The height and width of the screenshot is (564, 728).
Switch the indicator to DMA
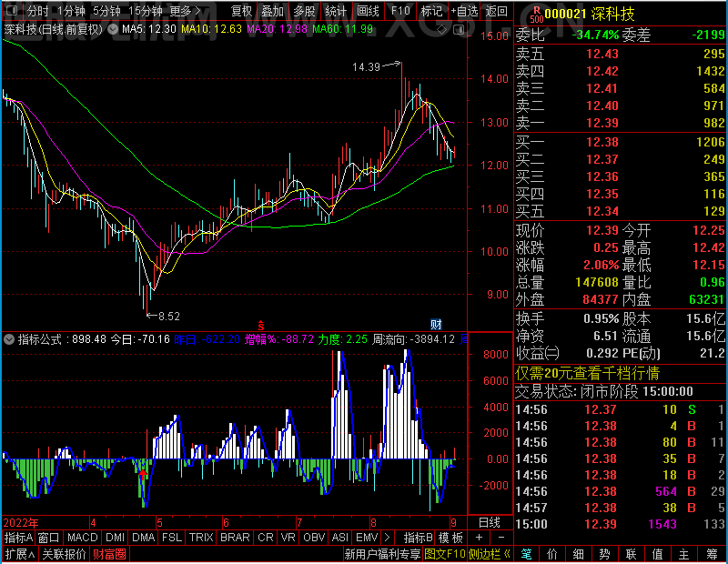(x=143, y=538)
